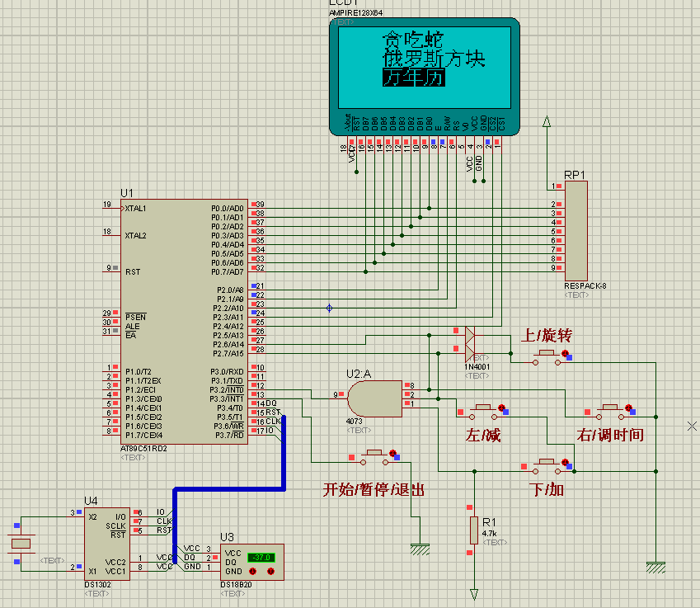This screenshot has height=608, width=700.
Task: Select the RP1 resistor pack body
Action: click(x=576, y=231)
